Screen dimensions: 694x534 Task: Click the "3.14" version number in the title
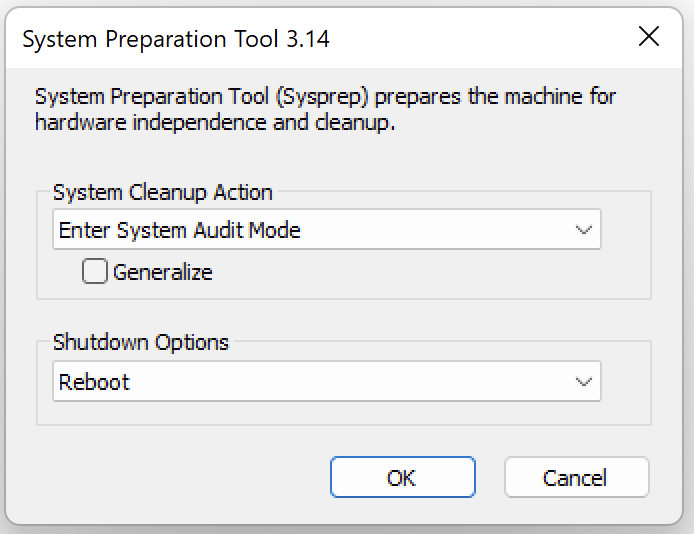[x=307, y=39]
